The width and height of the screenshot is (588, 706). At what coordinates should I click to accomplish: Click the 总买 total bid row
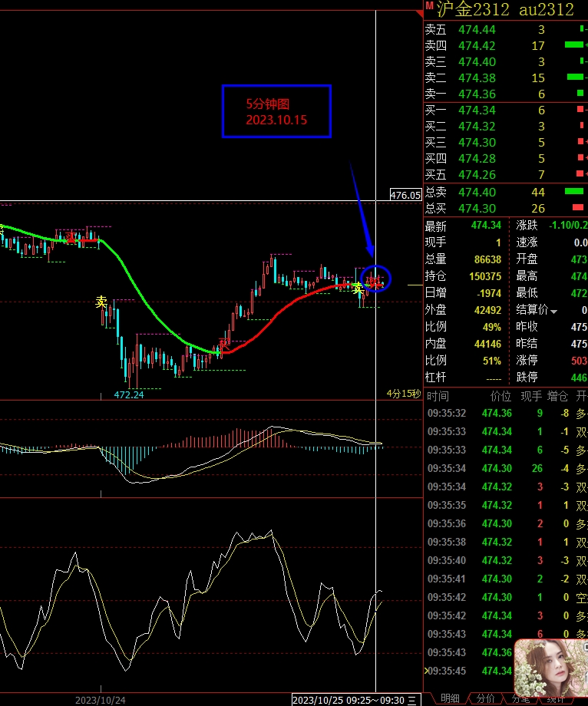[506, 209]
